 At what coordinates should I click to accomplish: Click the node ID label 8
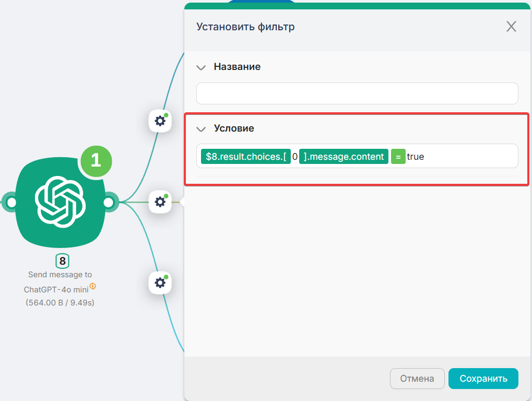coord(62,261)
